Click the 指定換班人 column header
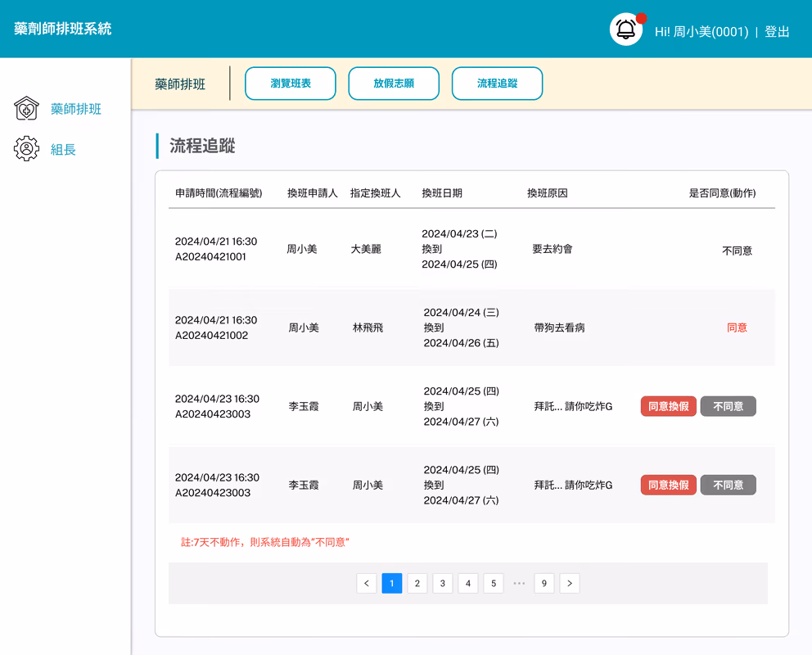 pyautogui.click(x=376, y=193)
